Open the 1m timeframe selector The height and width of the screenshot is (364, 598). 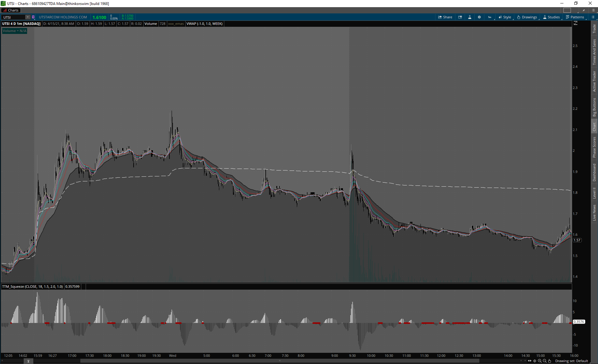coord(490,17)
